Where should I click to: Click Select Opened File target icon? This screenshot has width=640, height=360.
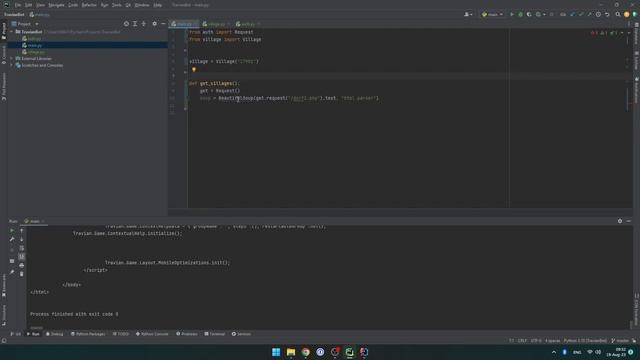(126, 24)
